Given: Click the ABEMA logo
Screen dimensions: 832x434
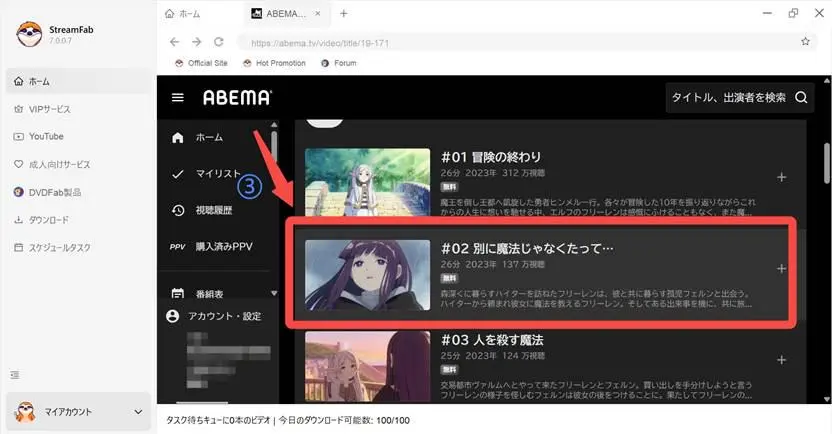Looking at the screenshot, I should [237, 98].
